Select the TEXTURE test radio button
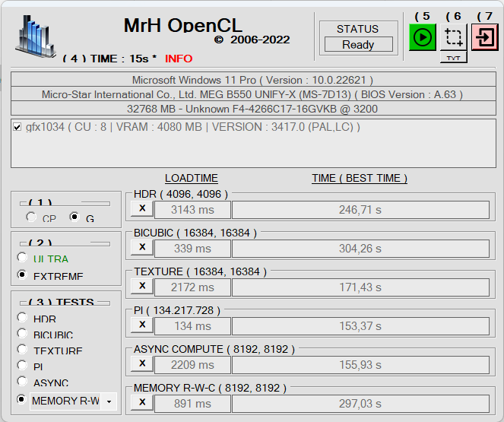The height and width of the screenshot is (422, 504). 22,349
